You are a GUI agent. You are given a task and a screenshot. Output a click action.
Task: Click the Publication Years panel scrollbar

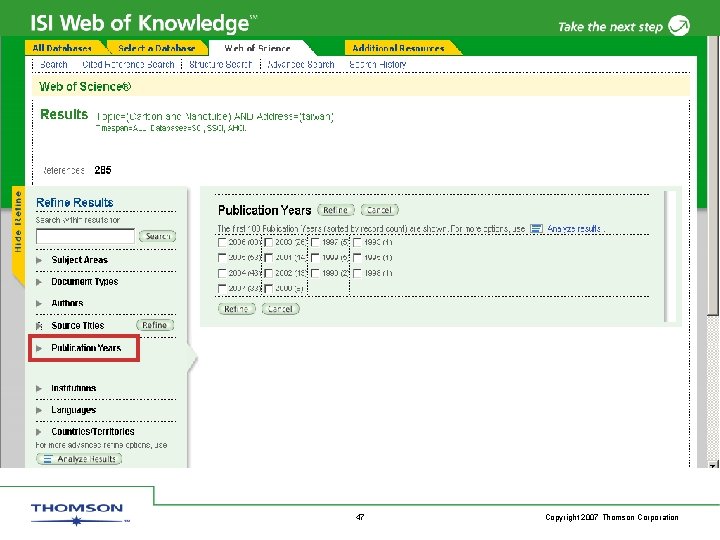[x=670, y=257]
